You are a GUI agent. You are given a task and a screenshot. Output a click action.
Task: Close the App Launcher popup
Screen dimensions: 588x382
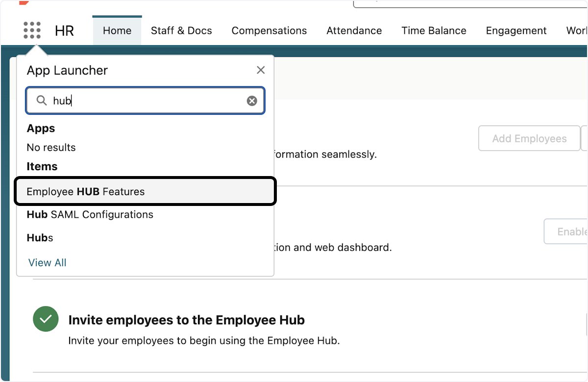(260, 70)
